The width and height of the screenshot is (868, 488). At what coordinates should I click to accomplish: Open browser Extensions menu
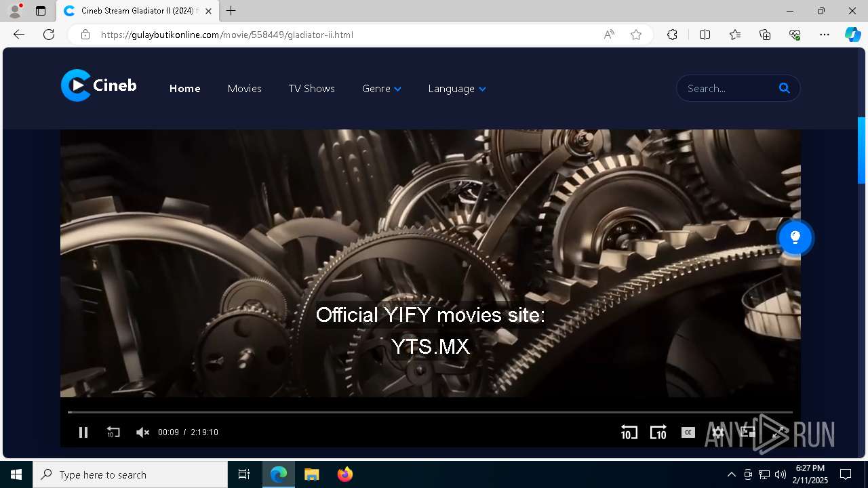pyautogui.click(x=672, y=35)
